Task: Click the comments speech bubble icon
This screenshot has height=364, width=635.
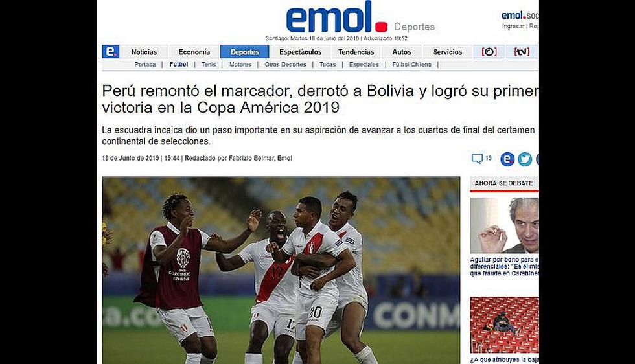Action: click(477, 158)
